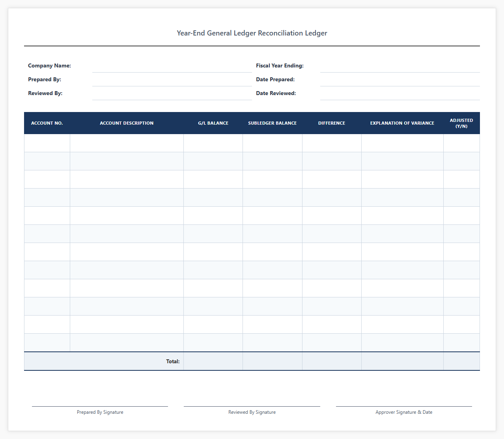Click the EXPLANATION OF VARIANCE column header
The height and width of the screenshot is (439, 504).
(x=402, y=123)
